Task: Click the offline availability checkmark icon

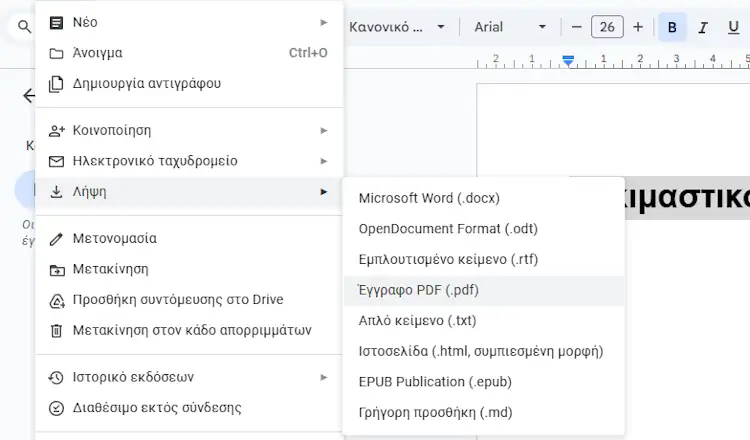Action: click(56, 408)
